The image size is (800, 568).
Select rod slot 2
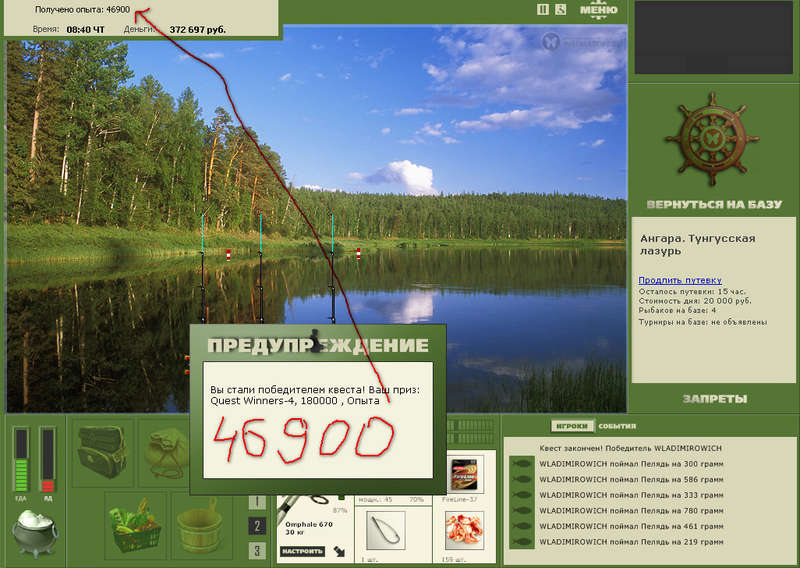coord(257,526)
